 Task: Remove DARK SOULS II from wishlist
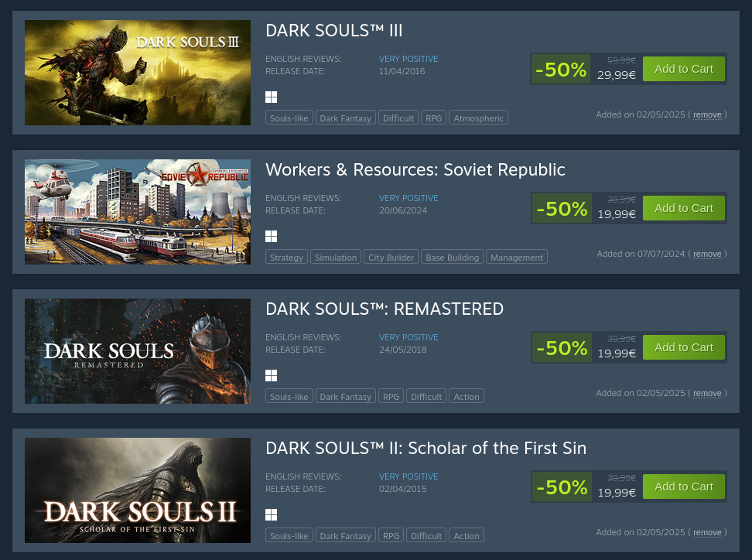[x=707, y=533]
